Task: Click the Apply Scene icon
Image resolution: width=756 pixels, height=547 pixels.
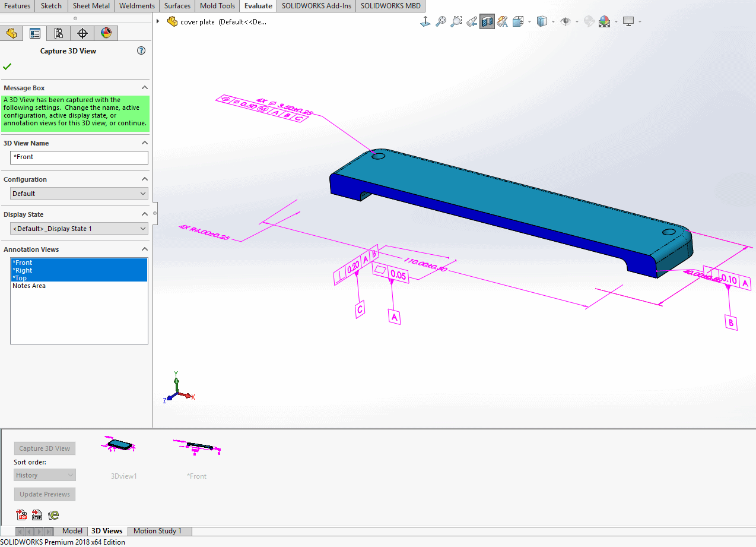Action: pyautogui.click(x=605, y=22)
